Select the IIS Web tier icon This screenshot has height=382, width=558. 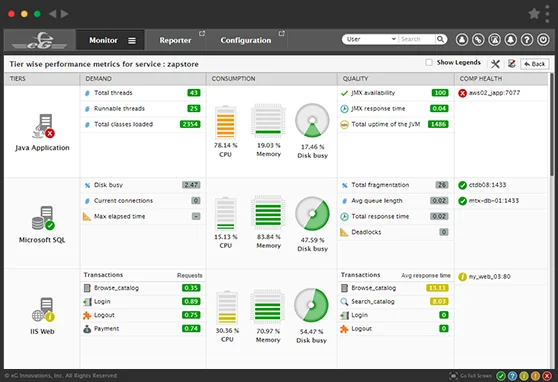pyautogui.click(x=43, y=310)
